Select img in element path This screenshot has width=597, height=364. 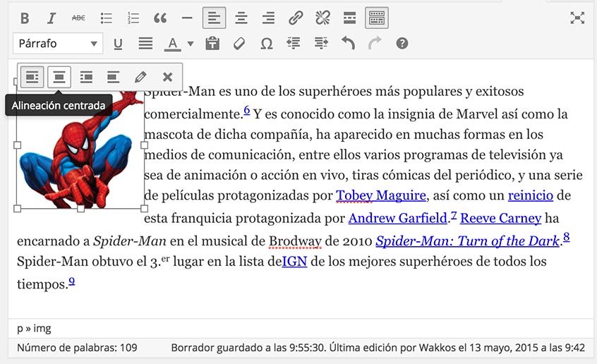point(42,329)
